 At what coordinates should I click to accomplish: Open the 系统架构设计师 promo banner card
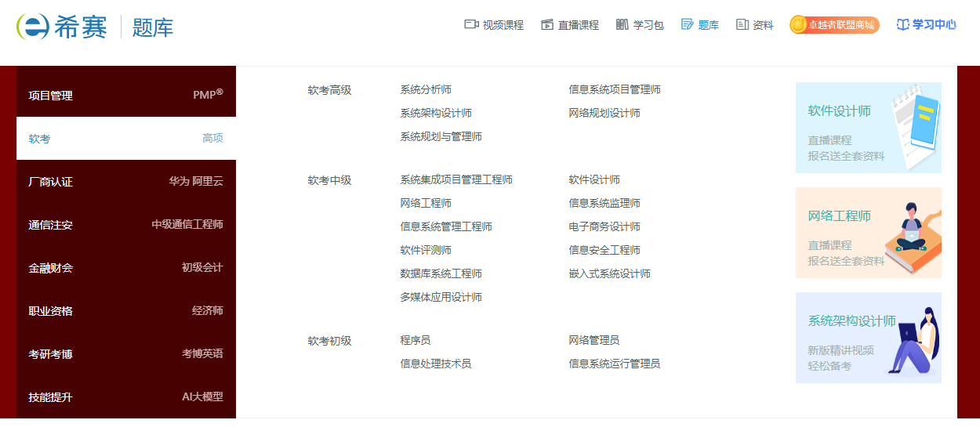pos(869,338)
